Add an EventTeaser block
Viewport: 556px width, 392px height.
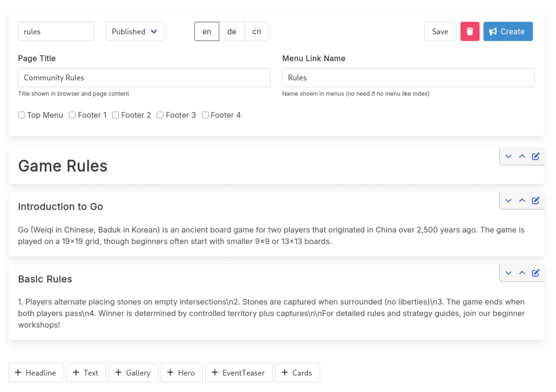(x=239, y=373)
